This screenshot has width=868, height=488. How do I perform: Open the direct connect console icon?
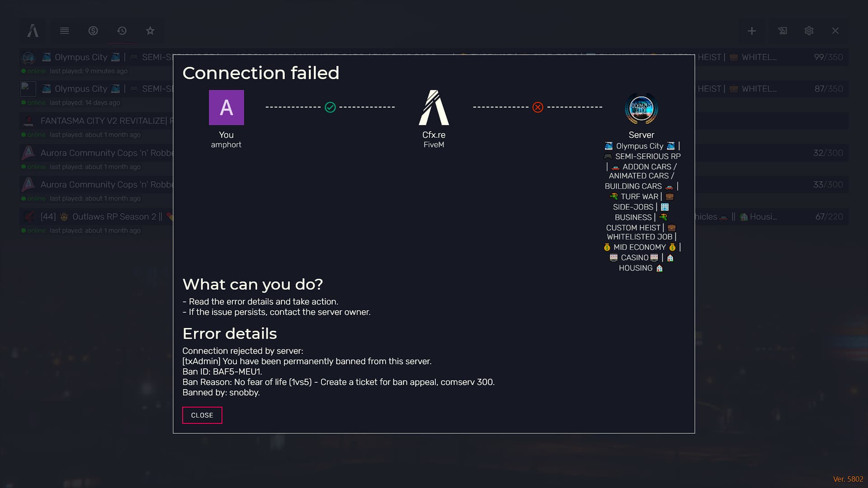pyautogui.click(x=782, y=31)
